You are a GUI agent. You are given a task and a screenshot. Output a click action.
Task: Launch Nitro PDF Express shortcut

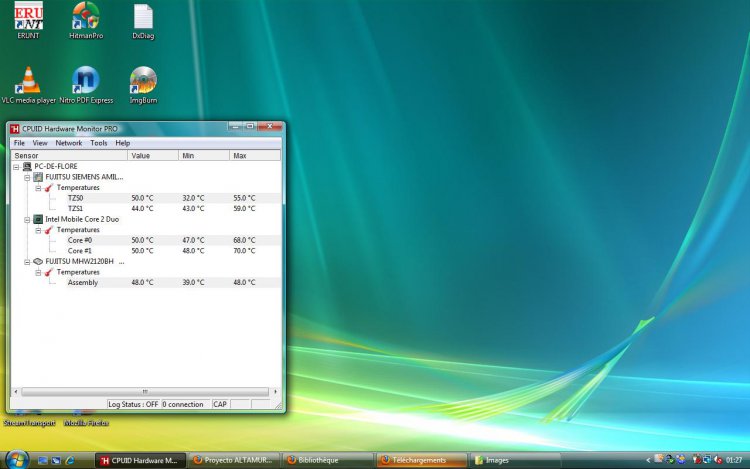click(x=86, y=85)
